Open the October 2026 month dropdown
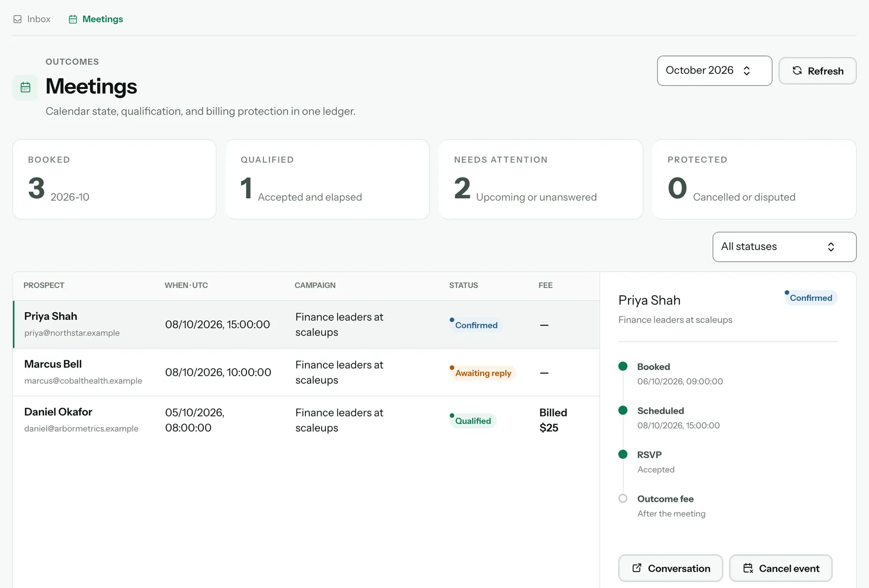The height and width of the screenshot is (588, 869). point(714,71)
